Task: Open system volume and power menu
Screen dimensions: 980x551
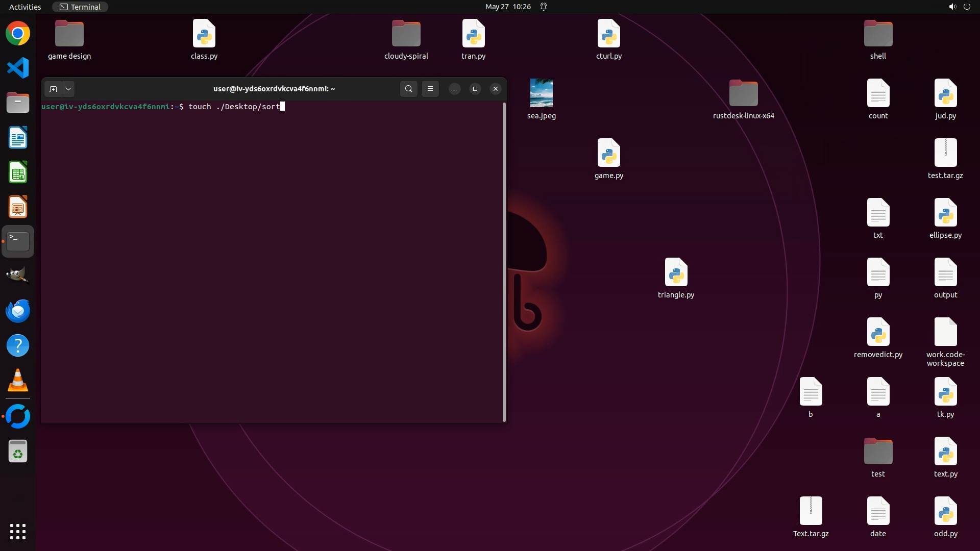Action: point(959,7)
